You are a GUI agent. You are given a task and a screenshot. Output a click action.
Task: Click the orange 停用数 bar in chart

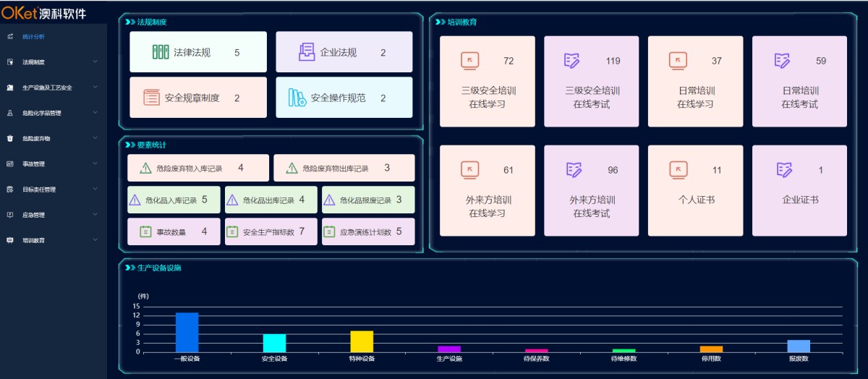click(x=711, y=349)
